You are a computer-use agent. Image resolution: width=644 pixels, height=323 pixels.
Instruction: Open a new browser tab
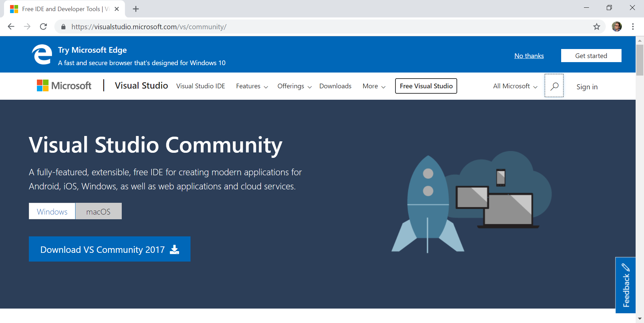[x=136, y=9]
